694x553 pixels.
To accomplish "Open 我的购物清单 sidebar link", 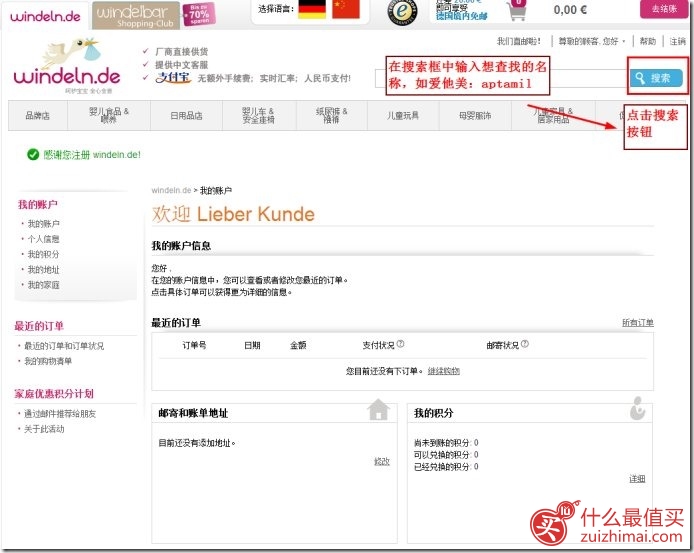I will 48,361.
